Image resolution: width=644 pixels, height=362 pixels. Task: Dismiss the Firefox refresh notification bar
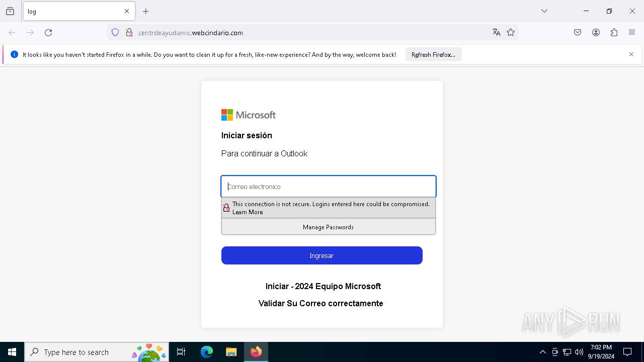click(x=631, y=54)
